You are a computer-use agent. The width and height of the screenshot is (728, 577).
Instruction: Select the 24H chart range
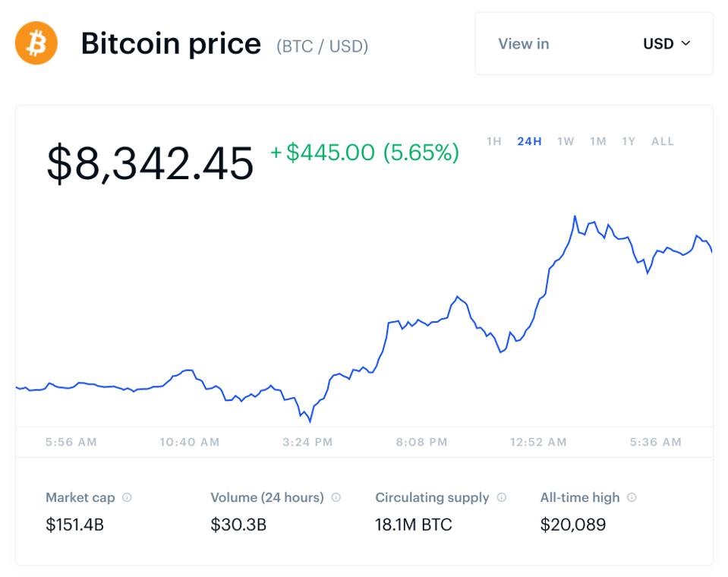point(529,141)
